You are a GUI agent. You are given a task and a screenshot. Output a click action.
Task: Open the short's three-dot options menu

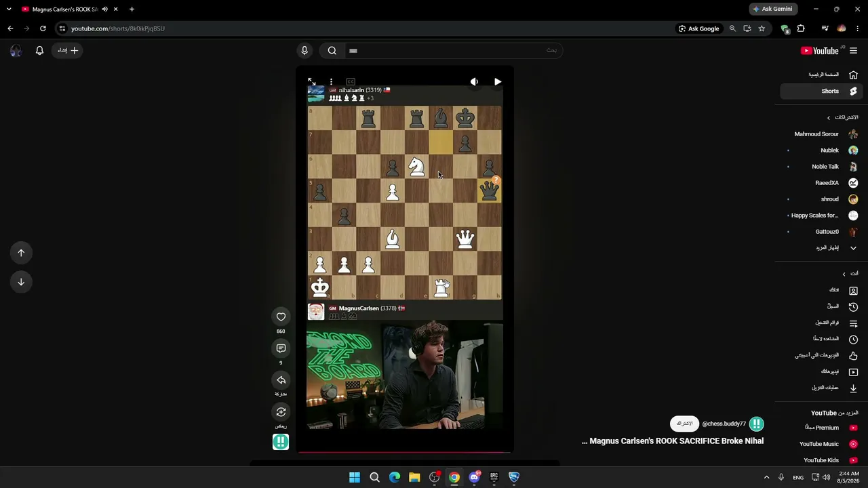pyautogui.click(x=331, y=82)
